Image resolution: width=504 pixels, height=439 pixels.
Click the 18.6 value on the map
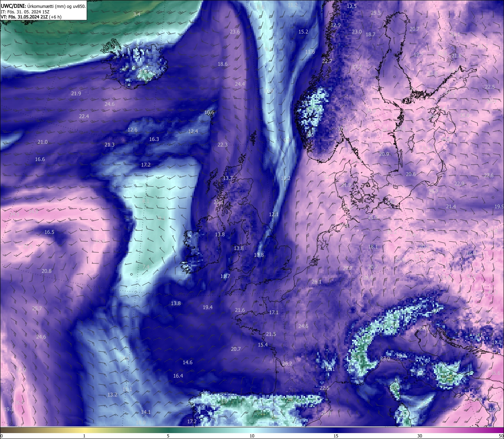222,64
